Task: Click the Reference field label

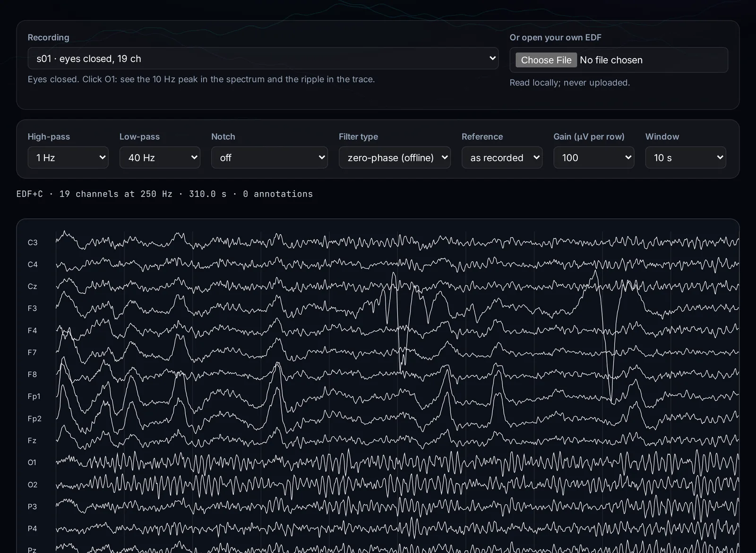Action: (x=482, y=136)
